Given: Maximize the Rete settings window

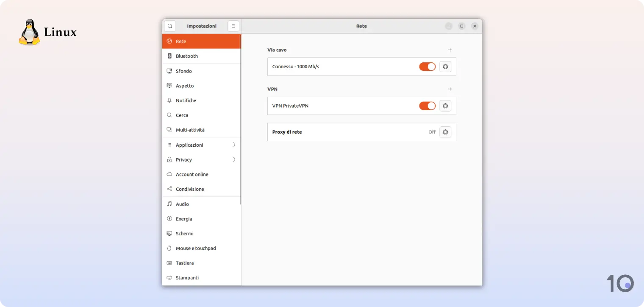Looking at the screenshot, I should [x=462, y=26].
